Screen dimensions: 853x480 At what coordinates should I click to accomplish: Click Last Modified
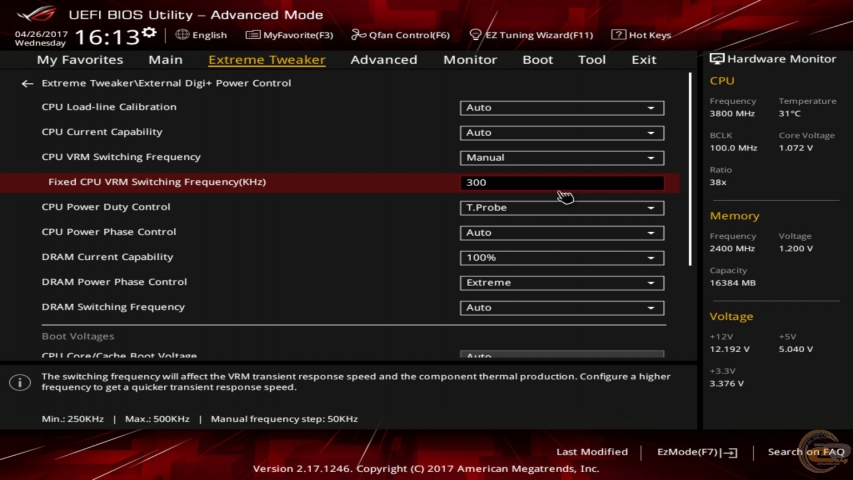pos(592,452)
